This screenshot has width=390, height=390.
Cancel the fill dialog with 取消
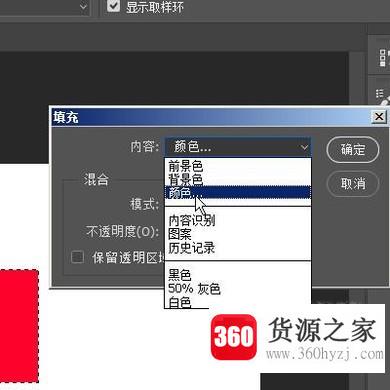353,184
